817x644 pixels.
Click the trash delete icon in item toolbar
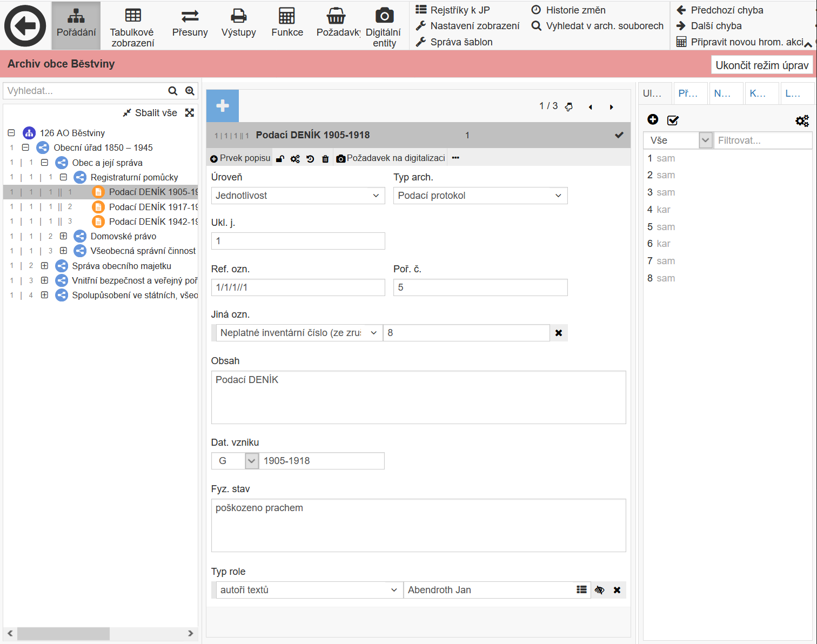[325, 159]
